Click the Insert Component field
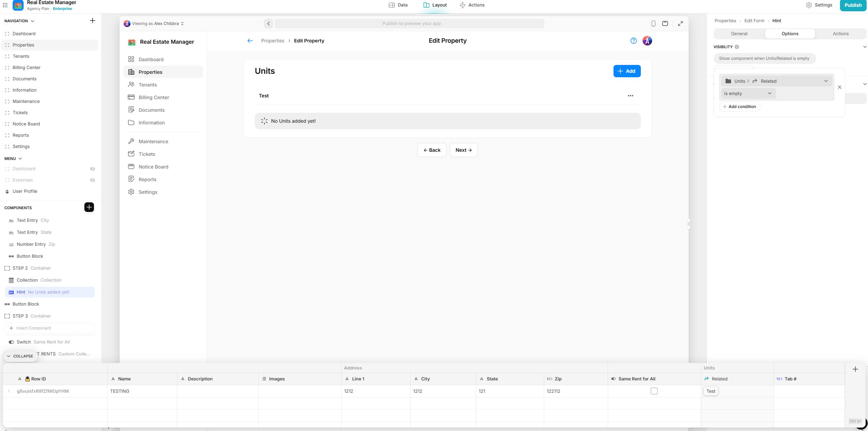 [x=50, y=328]
